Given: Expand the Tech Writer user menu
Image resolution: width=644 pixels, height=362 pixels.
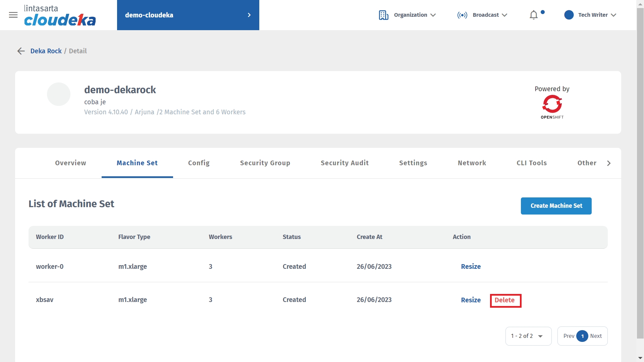Looking at the screenshot, I should pos(613,15).
